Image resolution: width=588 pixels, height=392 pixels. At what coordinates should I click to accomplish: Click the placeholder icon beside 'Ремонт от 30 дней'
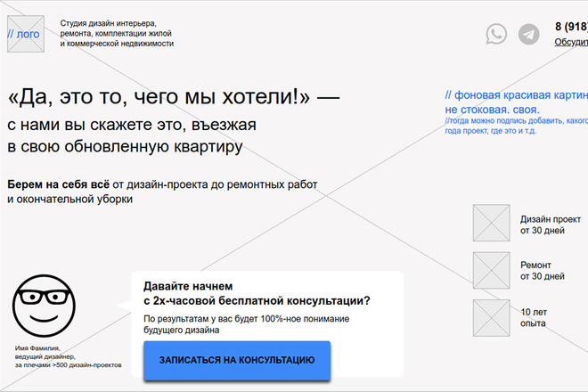click(491, 271)
